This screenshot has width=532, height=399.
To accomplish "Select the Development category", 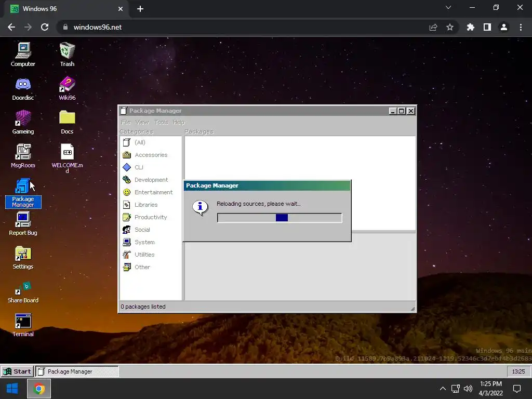I will click(x=151, y=180).
